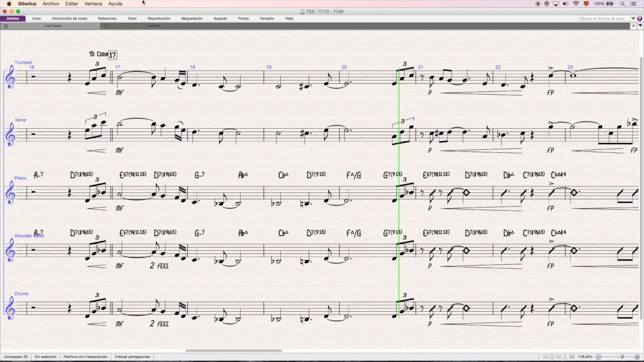Click the horizontal score scrollbar
Image resolution: width=644 pixels, height=362 pixels.
[234, 351]
